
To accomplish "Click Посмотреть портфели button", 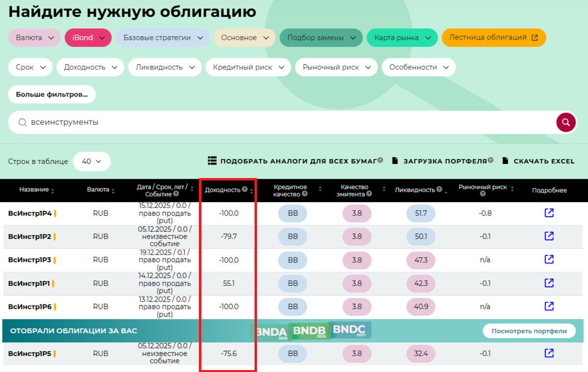I will coord(529,331).
